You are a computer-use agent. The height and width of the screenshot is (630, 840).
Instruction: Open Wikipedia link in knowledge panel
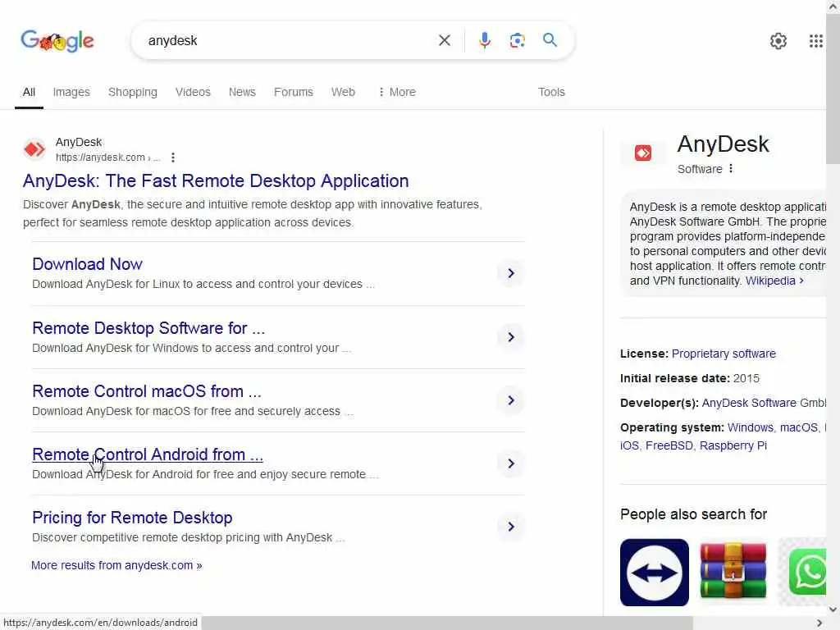pos(774,281)
